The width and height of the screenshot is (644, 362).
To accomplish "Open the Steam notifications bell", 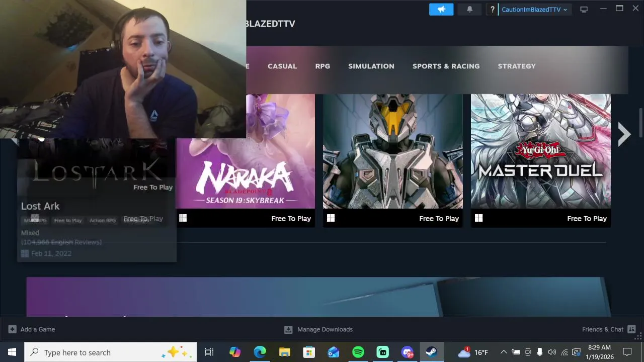I will (469, 9).
